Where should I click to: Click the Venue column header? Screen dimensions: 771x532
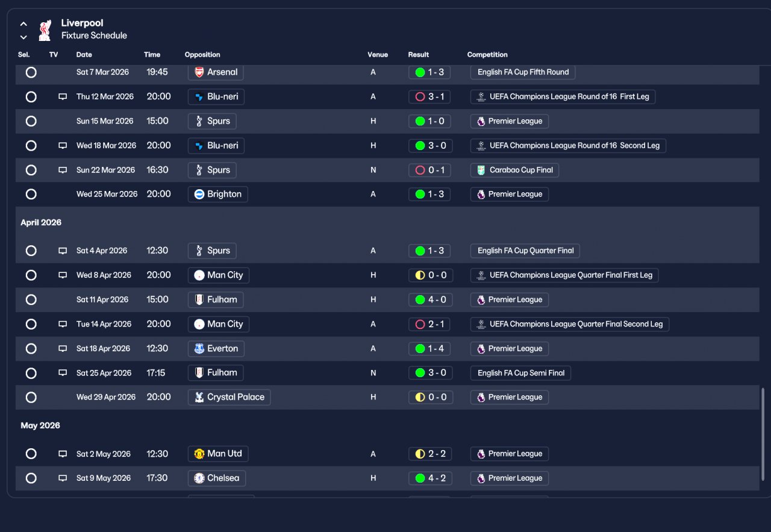click(378, 55)
